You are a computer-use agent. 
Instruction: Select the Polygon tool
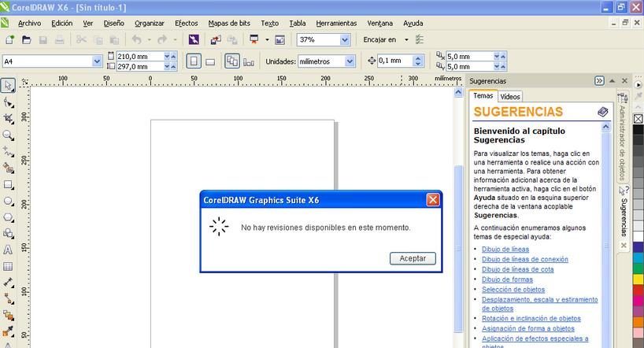[8, 217]
